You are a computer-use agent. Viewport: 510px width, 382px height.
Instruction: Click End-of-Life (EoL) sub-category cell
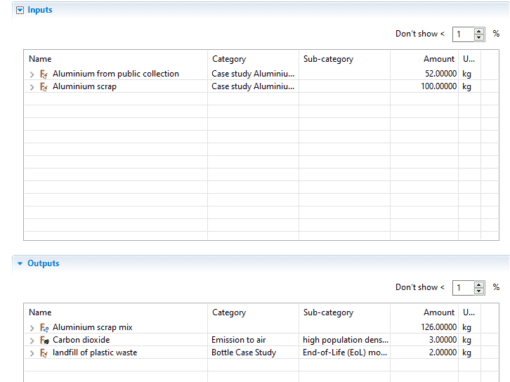coord(345,353)
